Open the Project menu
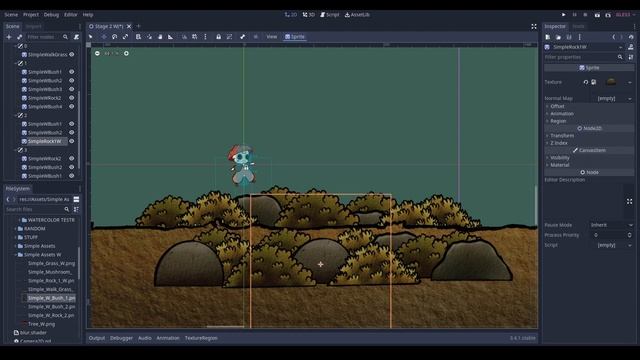This screenshot has width=640, height=360. coord(31,15)
